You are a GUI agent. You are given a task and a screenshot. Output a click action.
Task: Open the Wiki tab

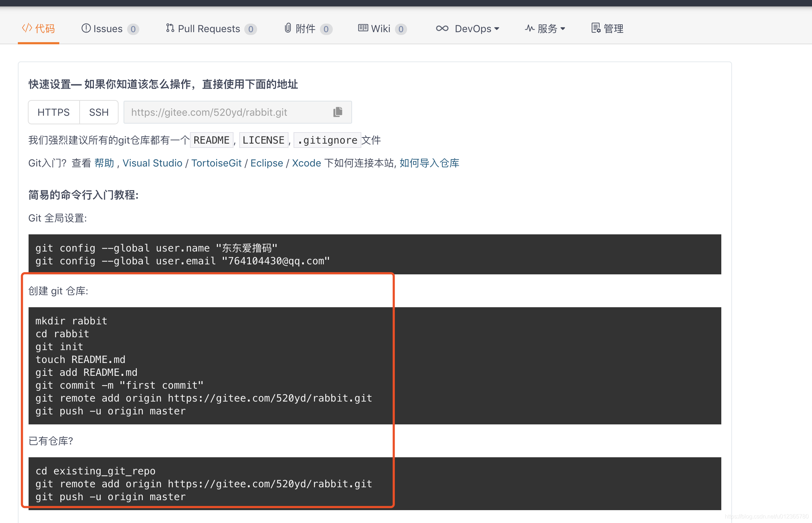382,29
